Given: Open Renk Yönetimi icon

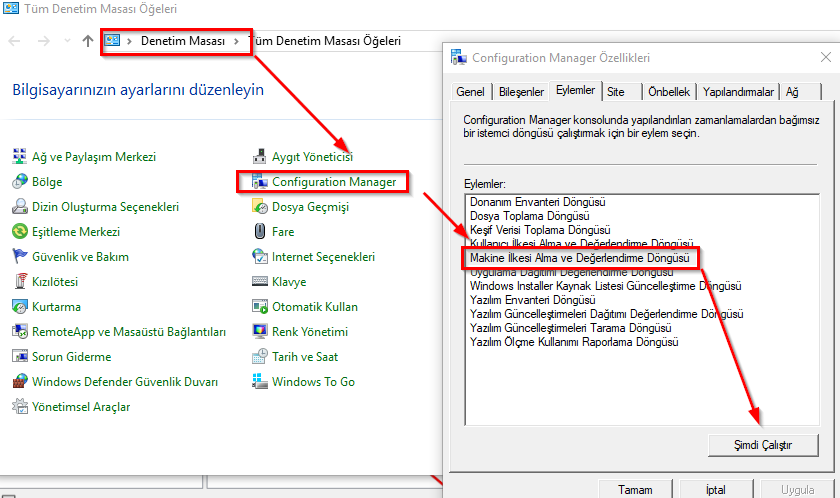Looking at the screenshot, I should [x=260, y=332].
